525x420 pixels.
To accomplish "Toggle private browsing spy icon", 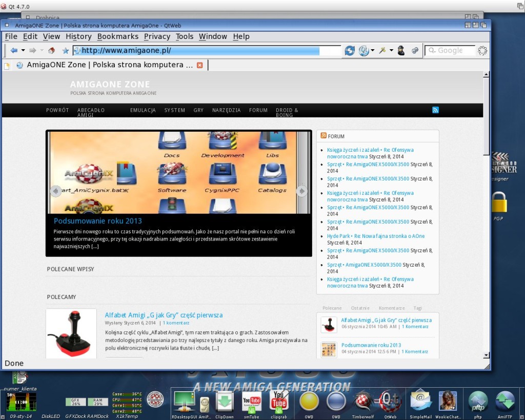I will click(401, 51).
